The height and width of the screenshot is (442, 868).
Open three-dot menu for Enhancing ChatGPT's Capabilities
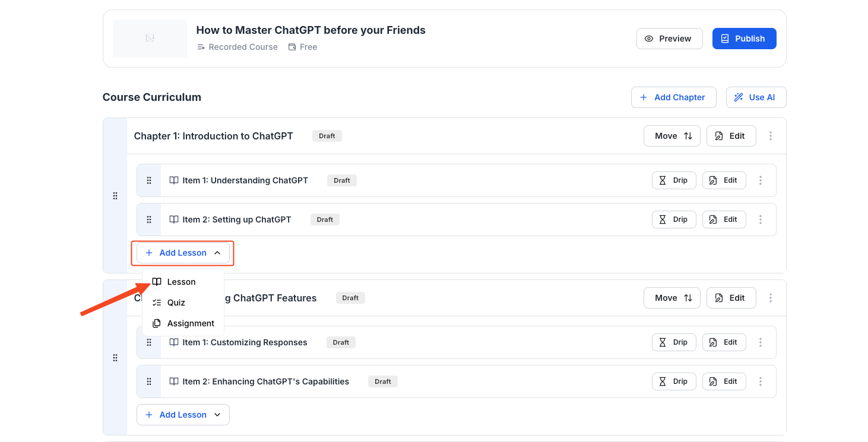[x=761, y=381]
